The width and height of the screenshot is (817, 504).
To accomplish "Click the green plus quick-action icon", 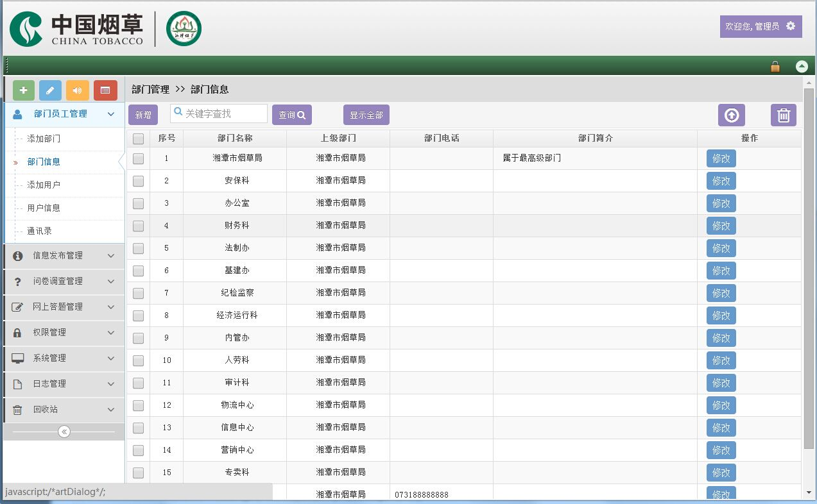I will 24,90.
